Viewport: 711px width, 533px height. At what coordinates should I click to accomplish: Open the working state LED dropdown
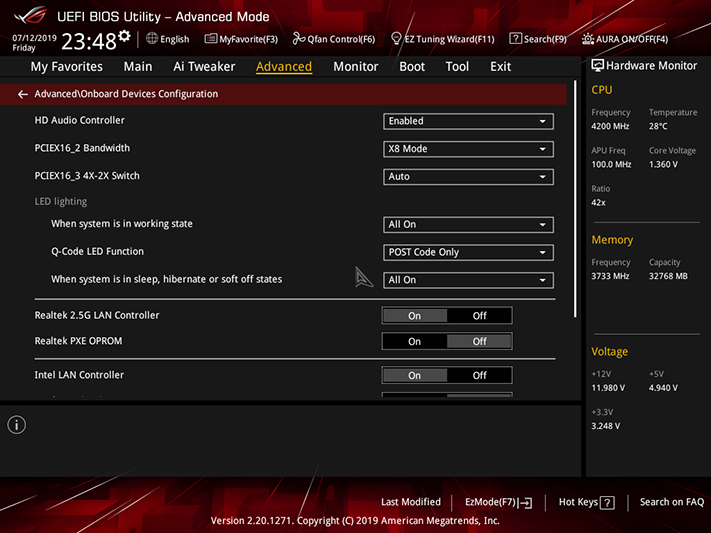(468, 225)
